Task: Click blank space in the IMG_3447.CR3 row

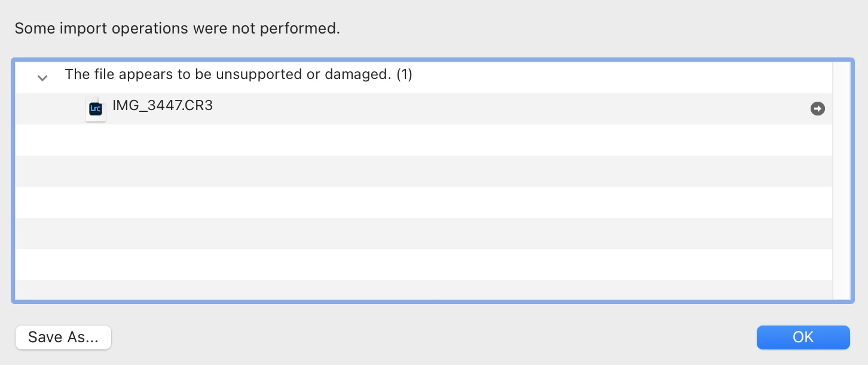Action: pyautogui.click(x=478, y=109)
